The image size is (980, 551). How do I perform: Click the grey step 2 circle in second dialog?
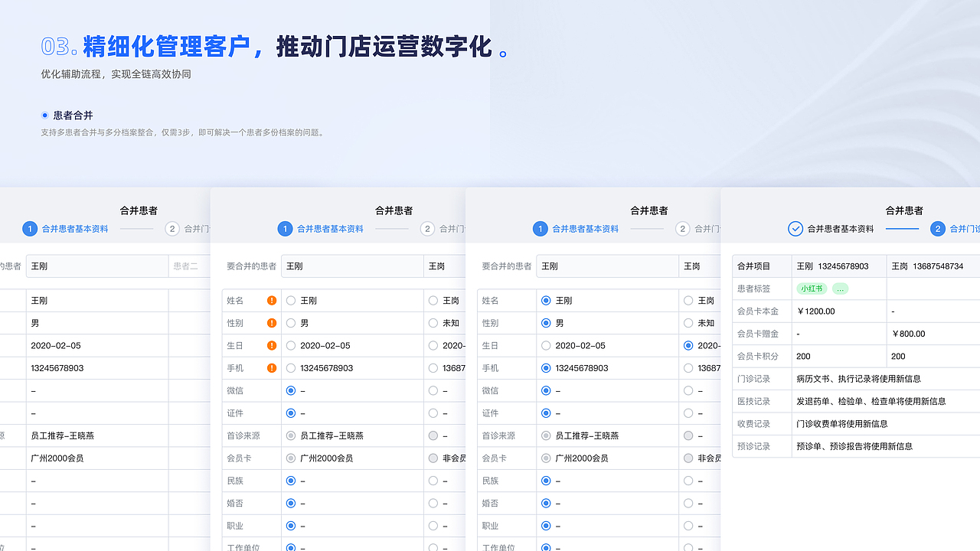(x=427, y=229)
